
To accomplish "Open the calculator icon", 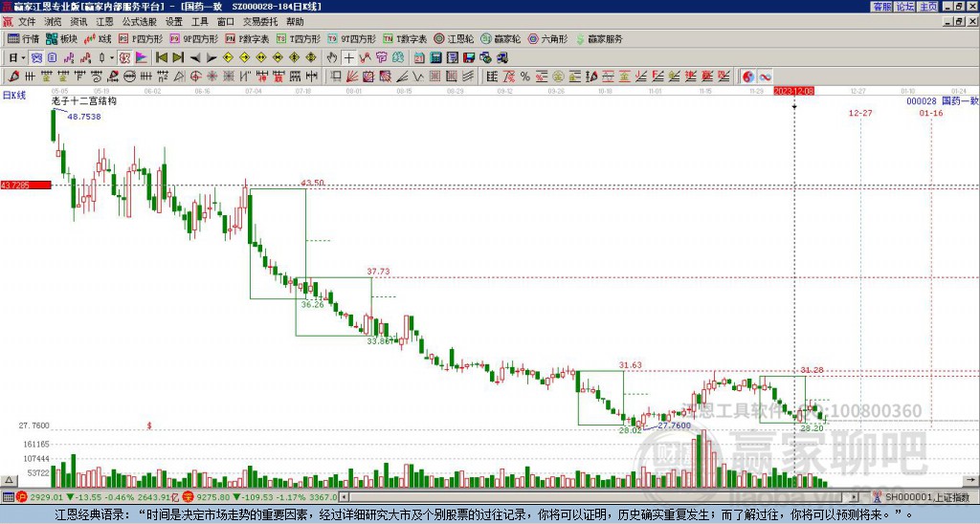I will coord(435,58).
